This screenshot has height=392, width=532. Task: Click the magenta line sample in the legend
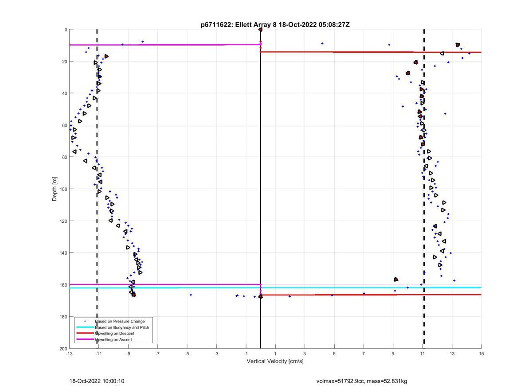85,340
